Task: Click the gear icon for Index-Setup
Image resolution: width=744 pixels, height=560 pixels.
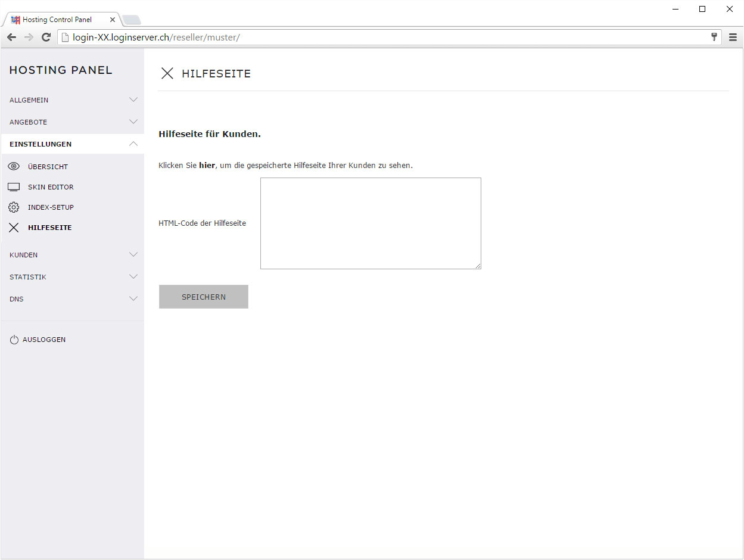Action: pos(14,207)
